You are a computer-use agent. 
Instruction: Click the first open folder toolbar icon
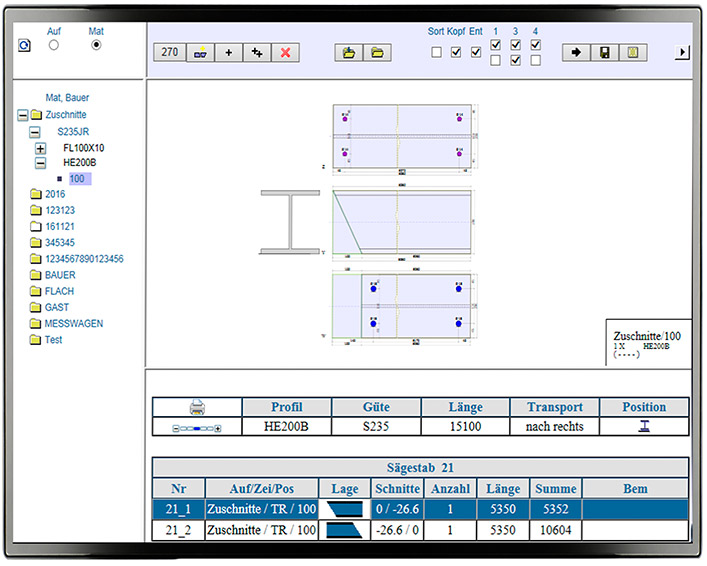point(348,52)
